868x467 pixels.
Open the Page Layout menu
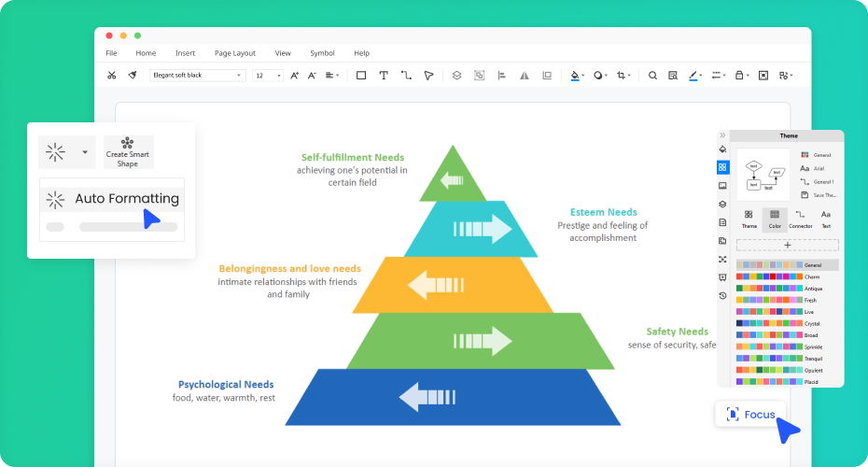point(234,53)
